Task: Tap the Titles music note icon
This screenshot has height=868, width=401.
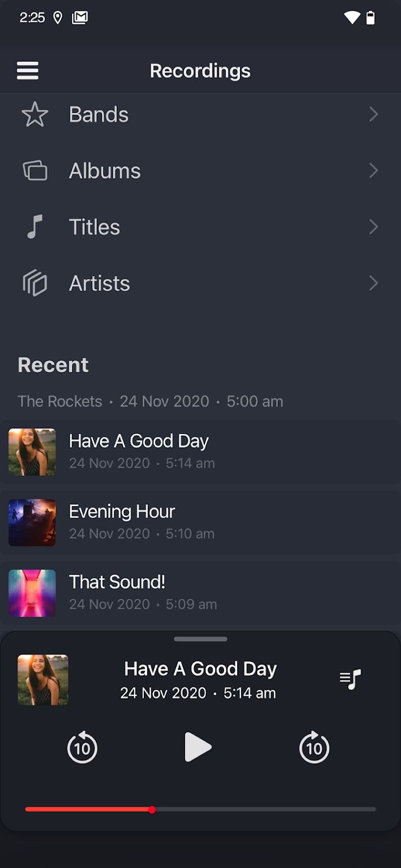Action: (34, 227)
